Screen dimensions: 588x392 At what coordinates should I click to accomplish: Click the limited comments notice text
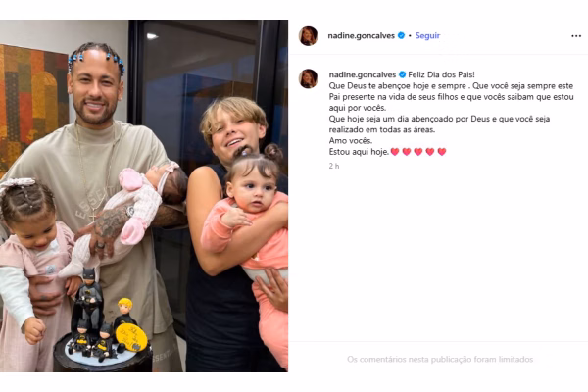tap(440, 360)
